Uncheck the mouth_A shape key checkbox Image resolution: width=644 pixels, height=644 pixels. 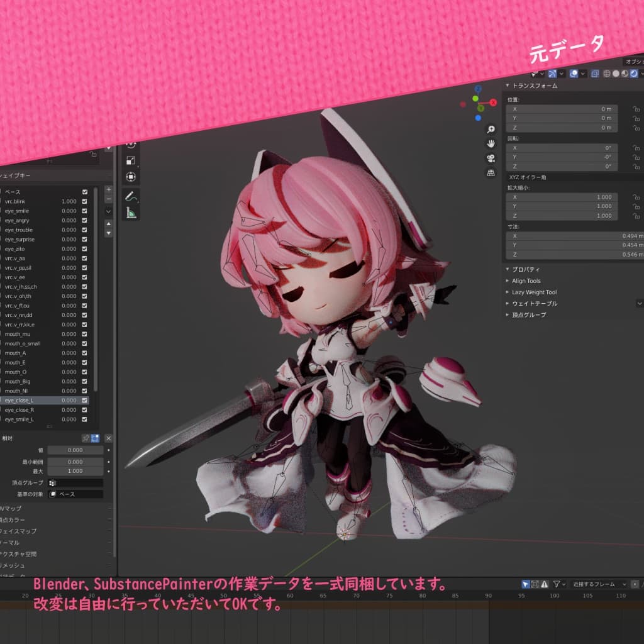tap(85, 353)
